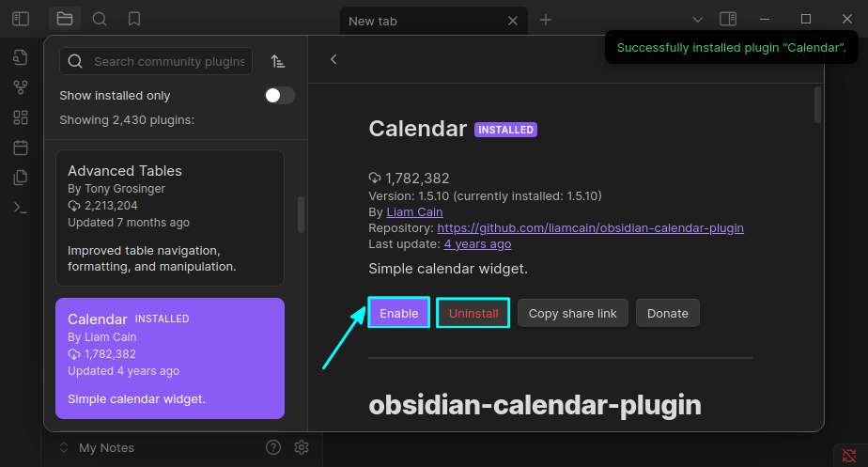Collapse the left sidebar via toggle icon
Viewport: 868px width, 467px height.
(x=21, y=19)
